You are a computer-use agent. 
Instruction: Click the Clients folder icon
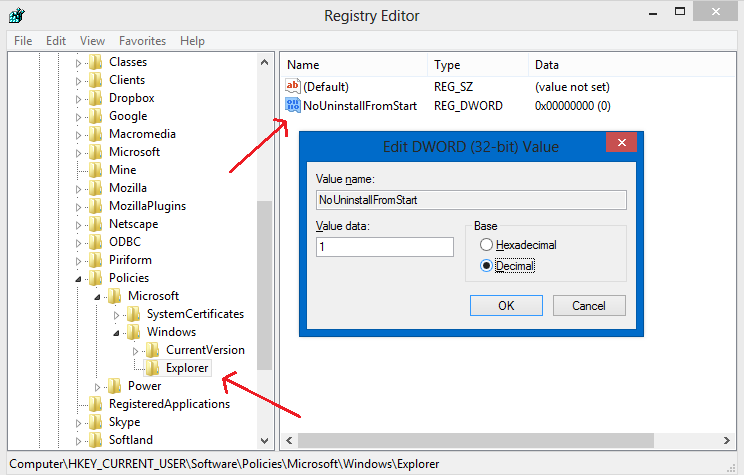click(x=96, y=80)
